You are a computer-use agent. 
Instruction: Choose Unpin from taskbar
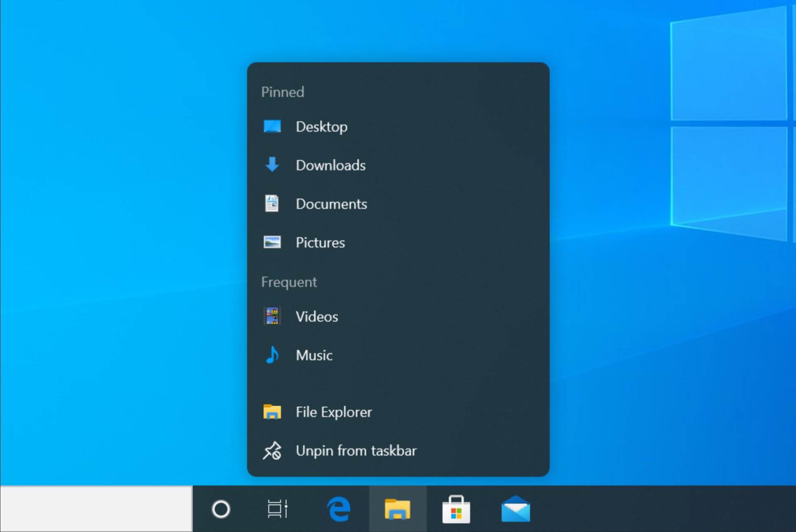point(356,451)
